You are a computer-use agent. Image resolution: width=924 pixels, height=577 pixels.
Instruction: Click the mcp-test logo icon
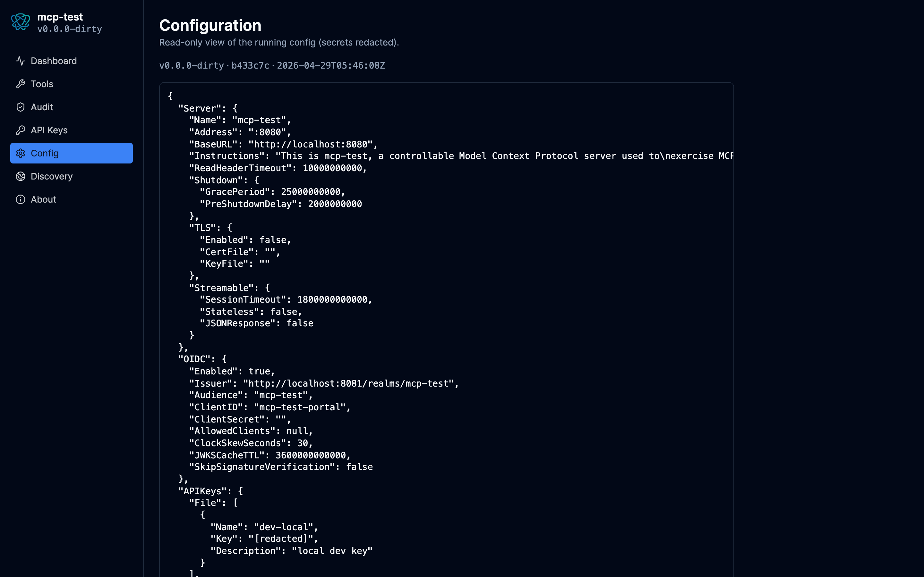(21, 22)
